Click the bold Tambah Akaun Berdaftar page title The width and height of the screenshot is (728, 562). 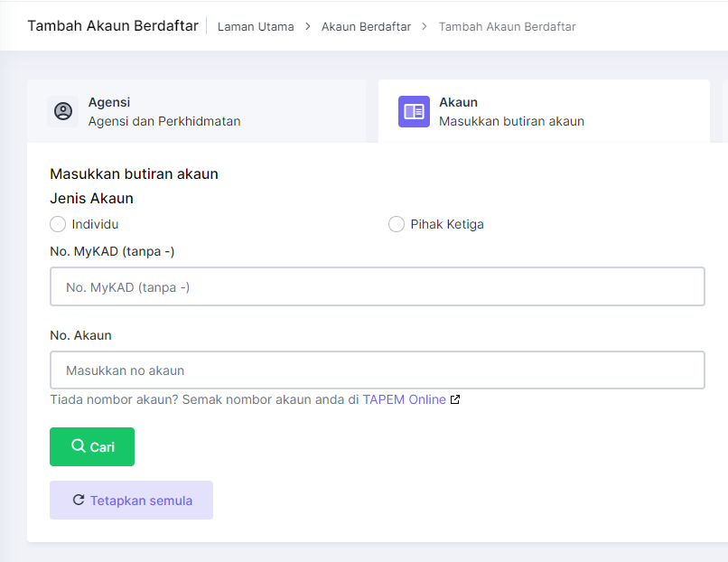pyautogui.click(x=113, y=25)
